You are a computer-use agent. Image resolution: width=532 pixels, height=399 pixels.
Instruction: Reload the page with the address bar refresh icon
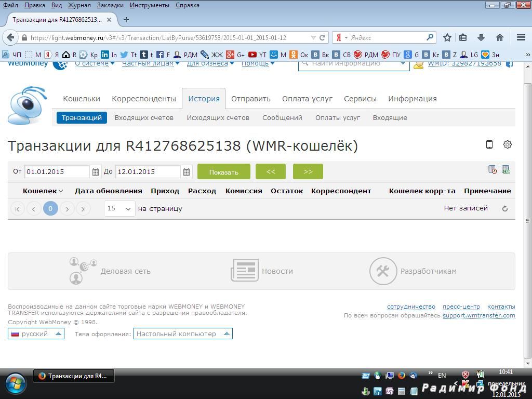coord(323,37)
